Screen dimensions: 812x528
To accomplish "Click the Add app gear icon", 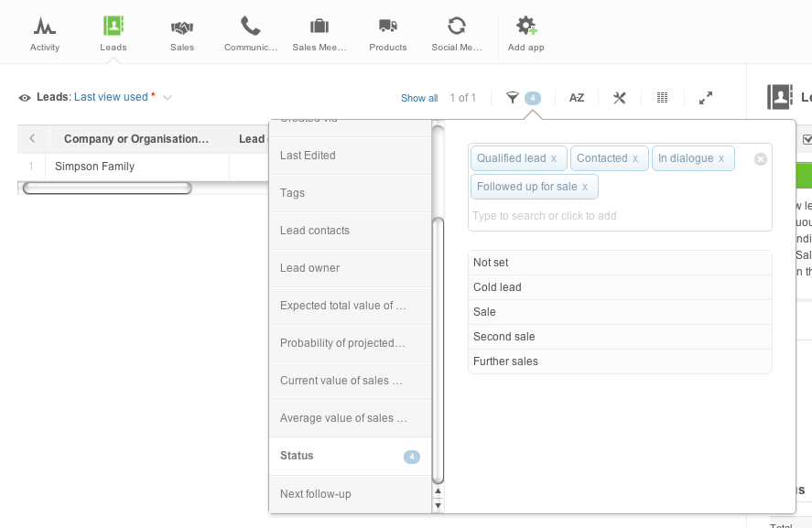I will tap(526, 26).
